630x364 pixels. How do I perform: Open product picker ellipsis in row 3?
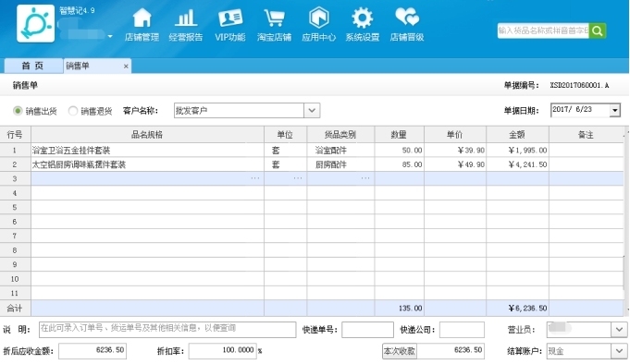click(255, 177)
